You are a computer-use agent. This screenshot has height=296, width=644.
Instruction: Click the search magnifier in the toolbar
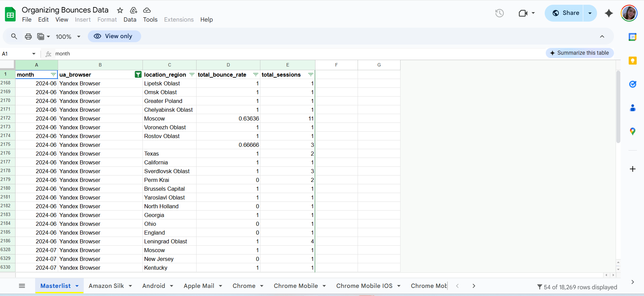point(14,36)
